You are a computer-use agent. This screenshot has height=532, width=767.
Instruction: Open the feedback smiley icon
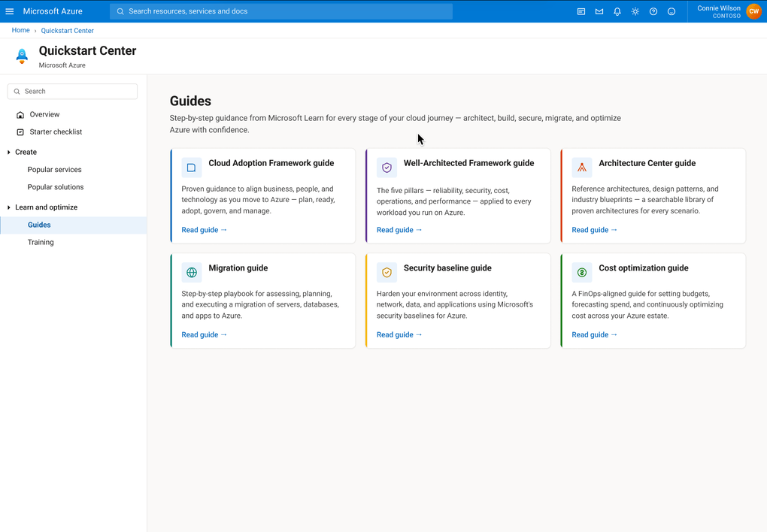(671, 11)
